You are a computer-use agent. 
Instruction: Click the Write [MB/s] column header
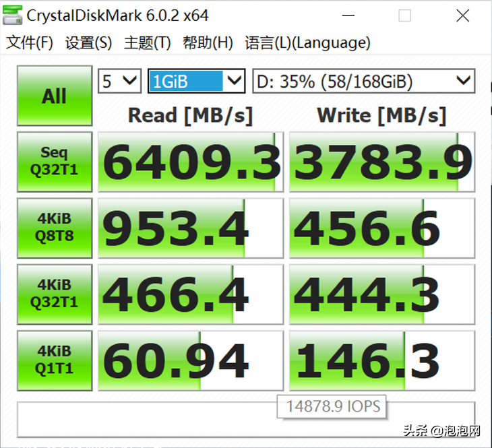[381, 115]
